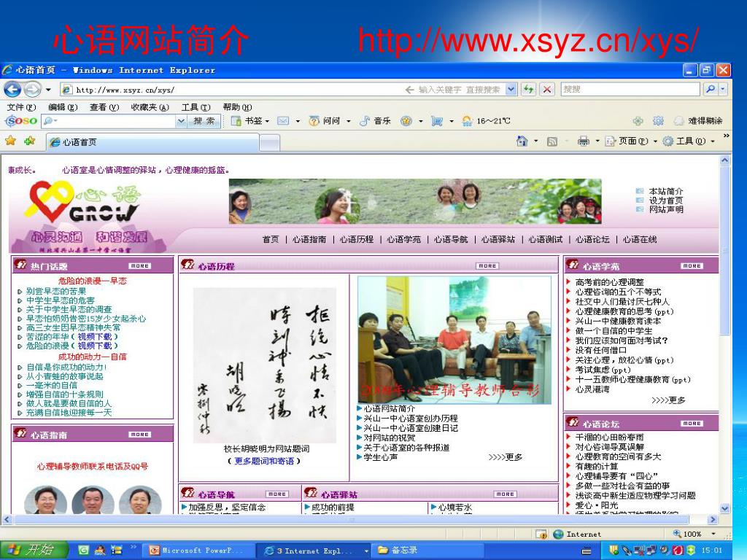The width and height of the screenshot is (747, 560).
Task: Click the Add to Favorites icon
Action: (29, 141)
